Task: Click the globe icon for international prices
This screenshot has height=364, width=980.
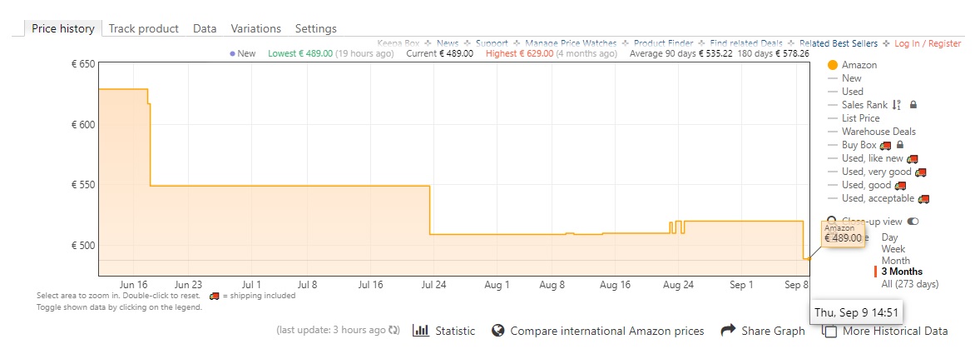Action: (498, 331)
